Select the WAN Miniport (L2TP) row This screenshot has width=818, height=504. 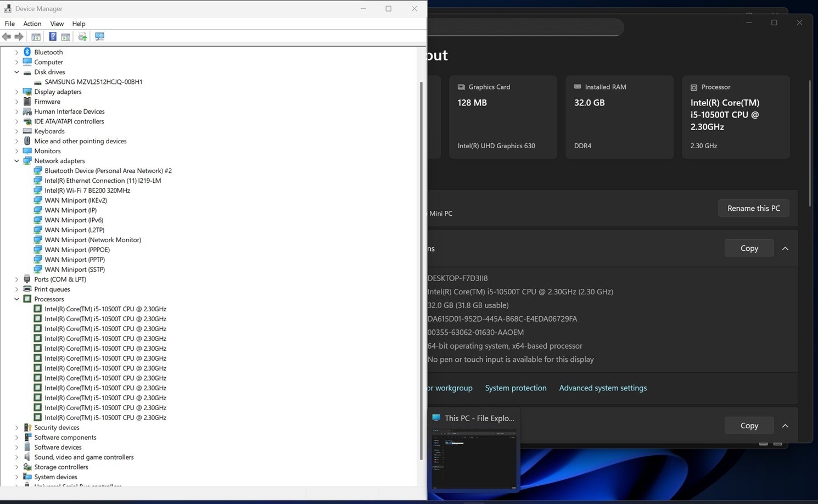point(75,230)
